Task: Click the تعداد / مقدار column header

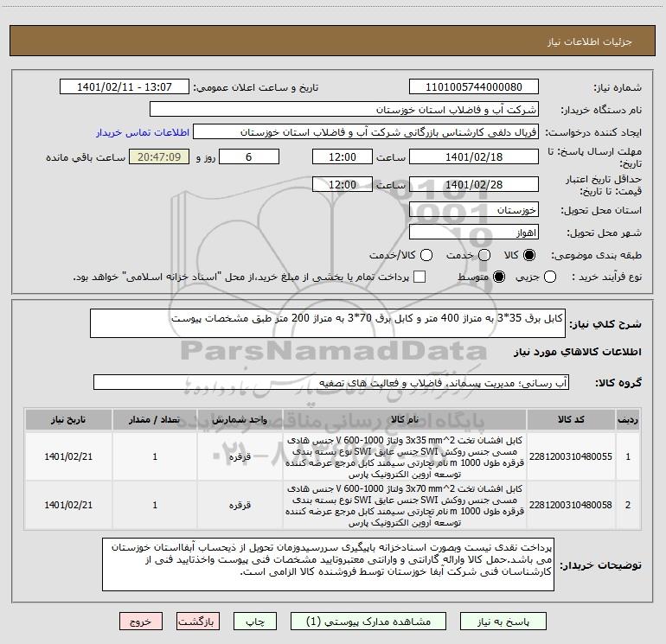Action: [x=155, y=419]
